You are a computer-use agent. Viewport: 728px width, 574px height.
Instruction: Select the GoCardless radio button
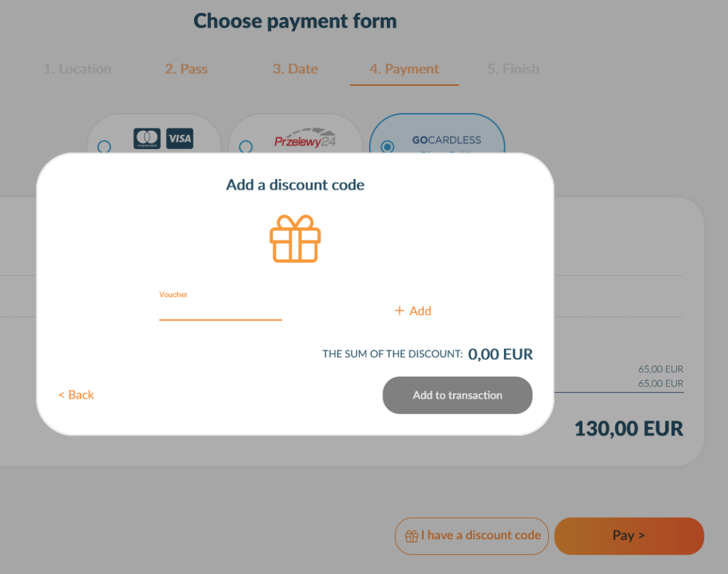click(387, 146)
